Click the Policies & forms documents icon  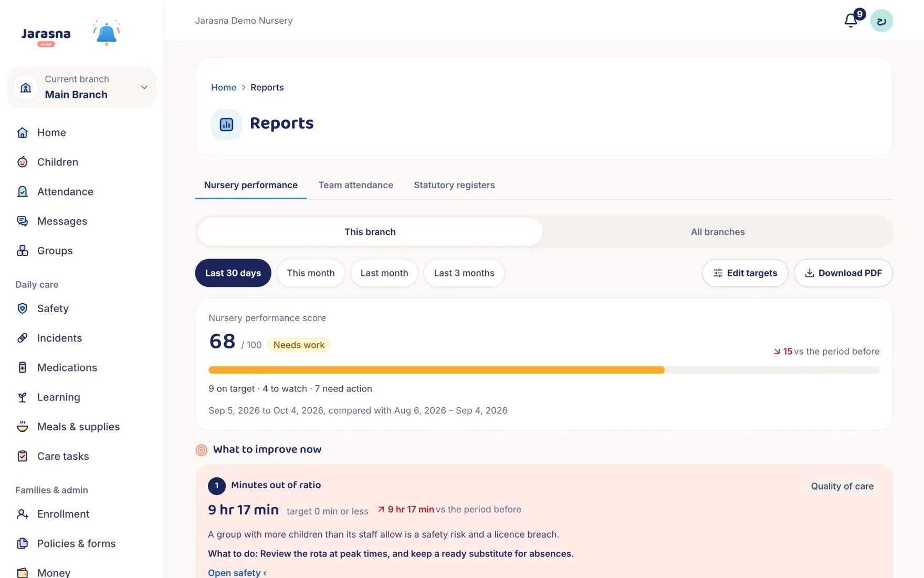23,543
